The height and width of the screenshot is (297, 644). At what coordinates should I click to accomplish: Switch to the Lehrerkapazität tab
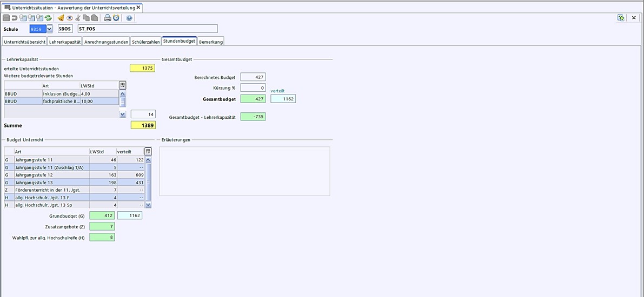pyautogui.click(x=65, y=42)
